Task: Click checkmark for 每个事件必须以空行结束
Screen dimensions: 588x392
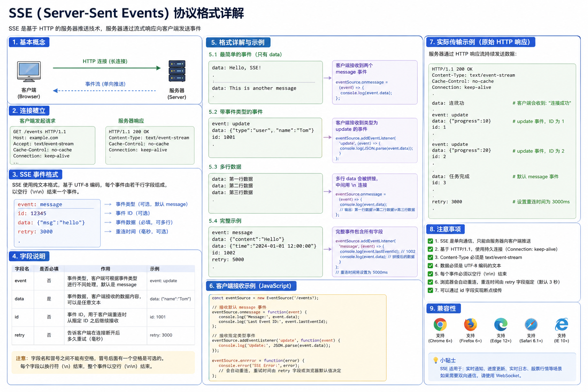Action: coord(430,274)
